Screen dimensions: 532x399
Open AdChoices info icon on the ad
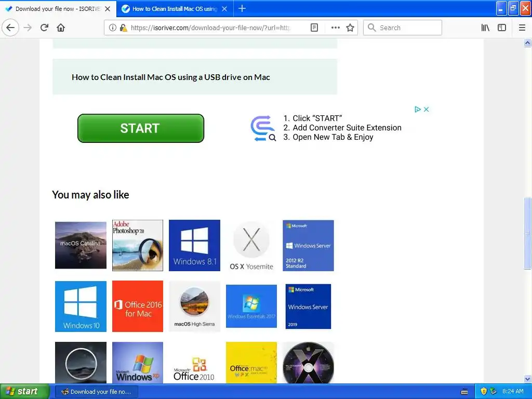coord(418,109)
